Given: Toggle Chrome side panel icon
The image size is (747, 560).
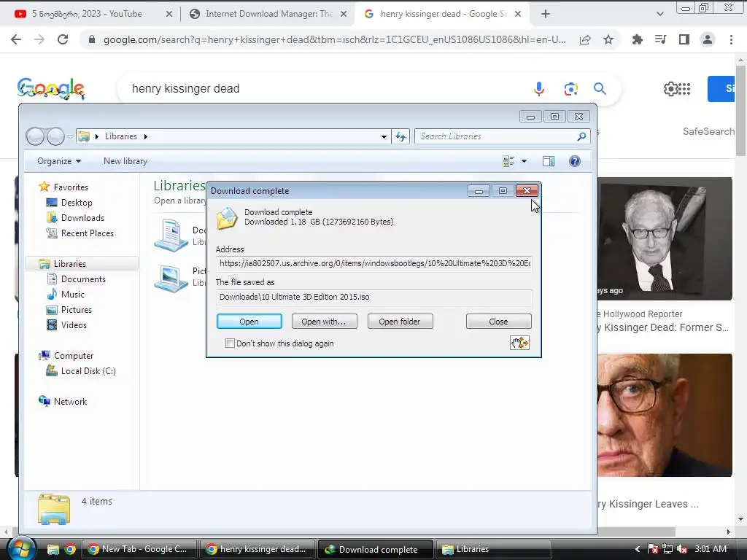Looking at the screenshot, I should point(684,39).
